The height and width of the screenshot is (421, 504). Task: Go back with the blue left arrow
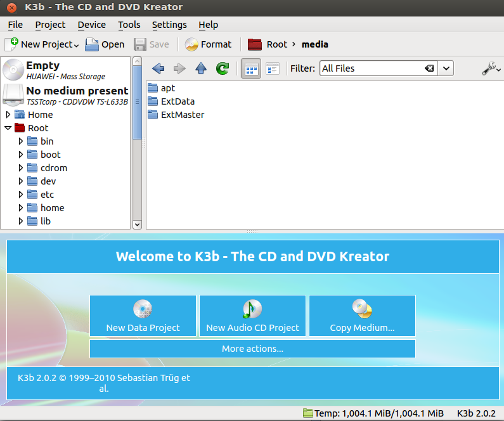[x=158, y=68]
